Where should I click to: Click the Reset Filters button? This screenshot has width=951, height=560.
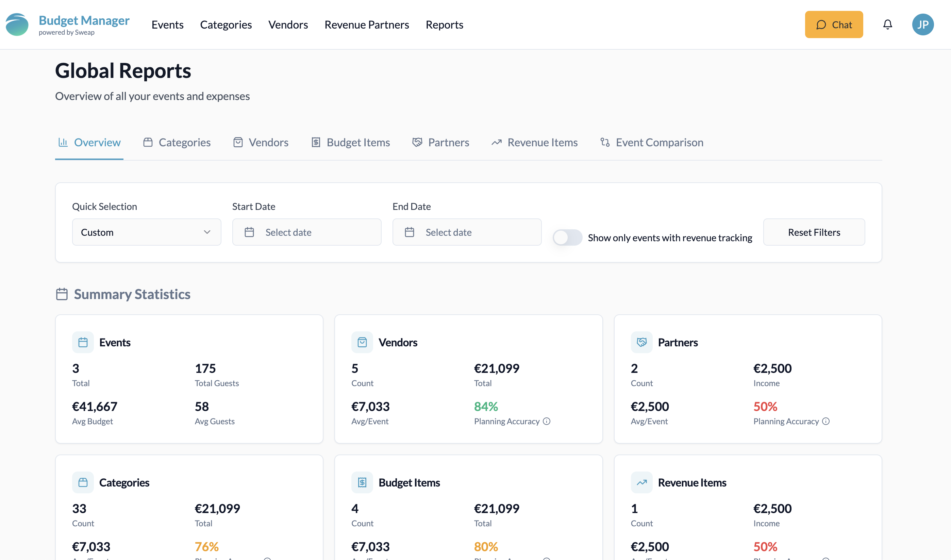coord(814,232)
